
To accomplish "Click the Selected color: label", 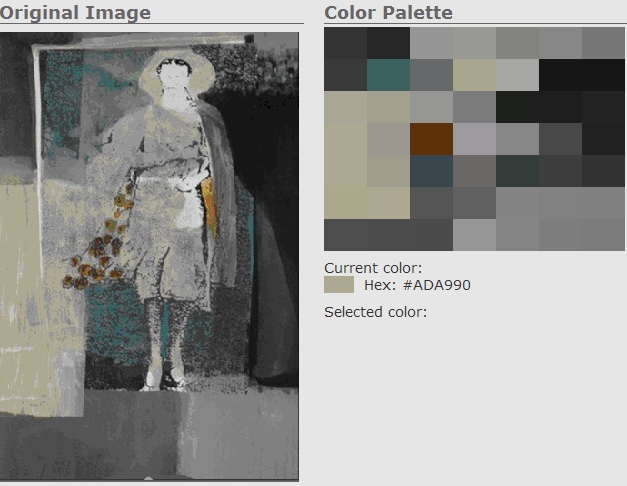I will [x=375, y=312].
